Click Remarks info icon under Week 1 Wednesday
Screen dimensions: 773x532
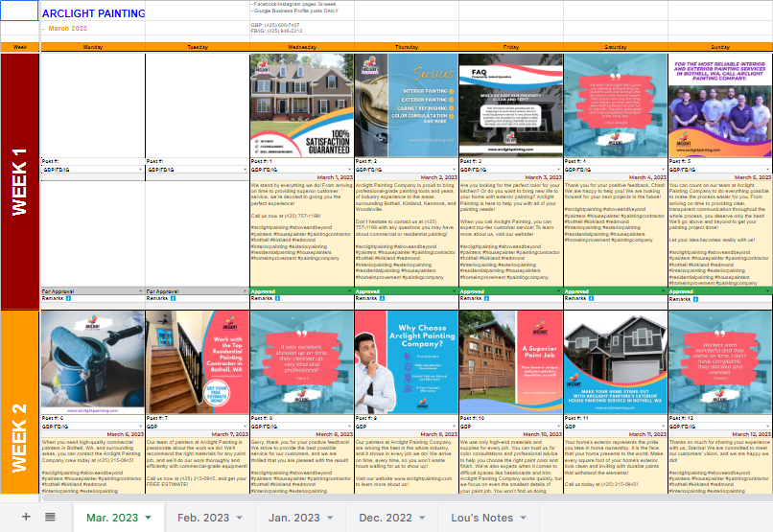pyautogui.click(x=277, y=298)
